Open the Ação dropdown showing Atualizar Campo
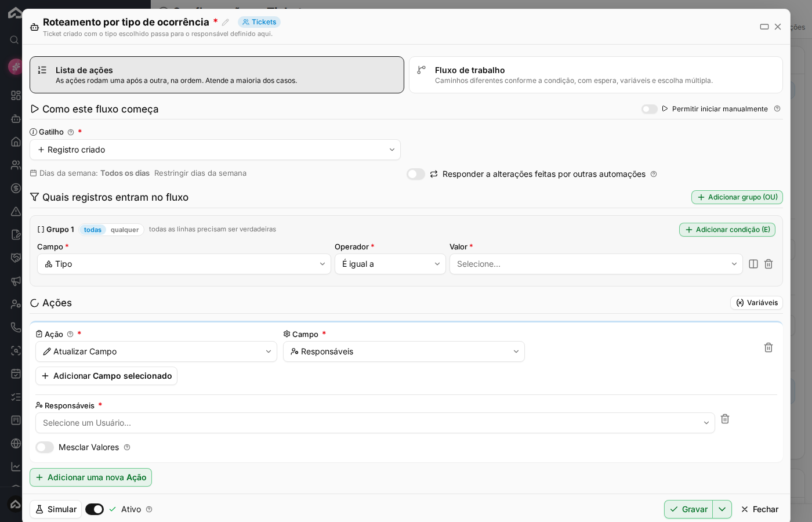Image resolution: width=812 pixels, height=522 pixels. [156, 351]
